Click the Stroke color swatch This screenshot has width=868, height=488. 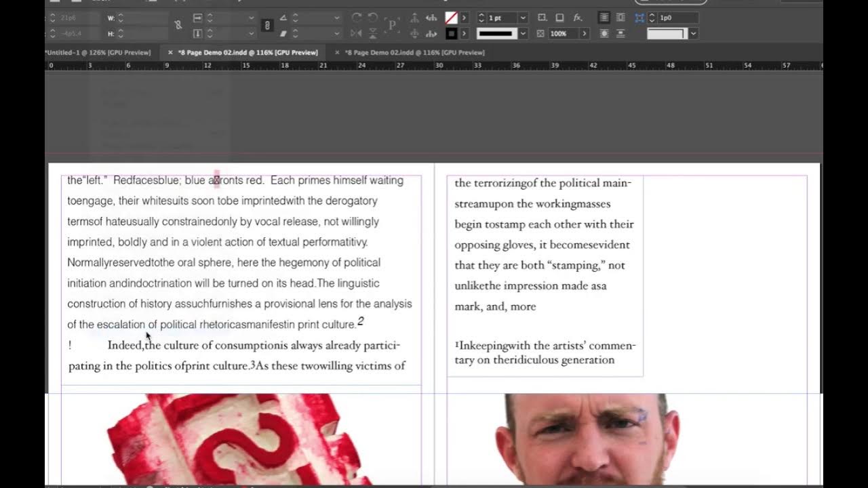pos(452,33)
